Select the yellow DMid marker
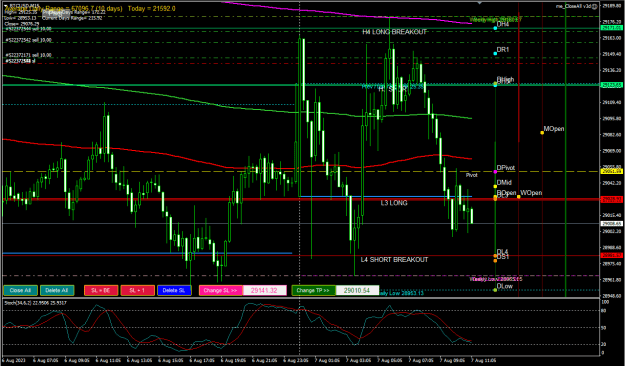This screenshot has height=366, width=625. 495,186
